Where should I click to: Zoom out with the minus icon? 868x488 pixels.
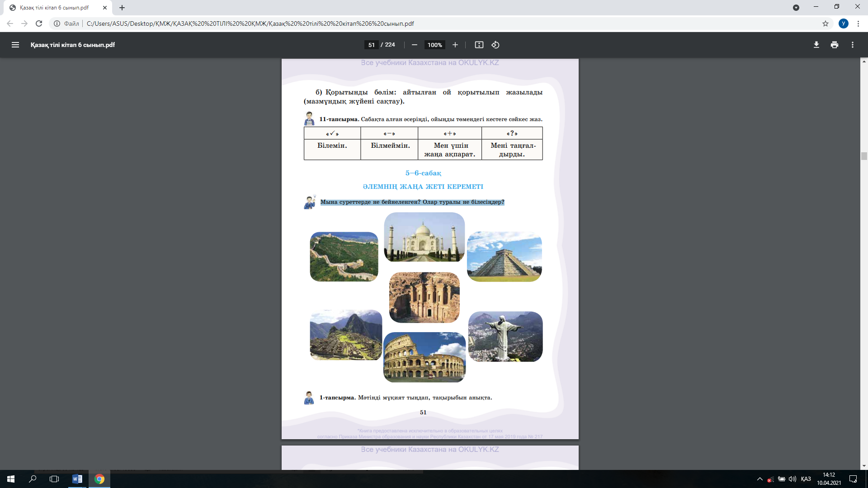[414, 45]
